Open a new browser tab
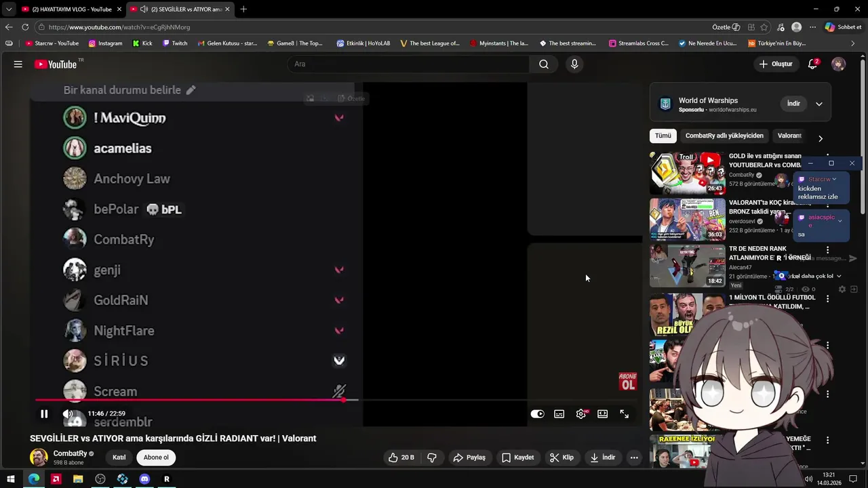Image resolution: width=868 pixels, height=488 pixels. 243,9
